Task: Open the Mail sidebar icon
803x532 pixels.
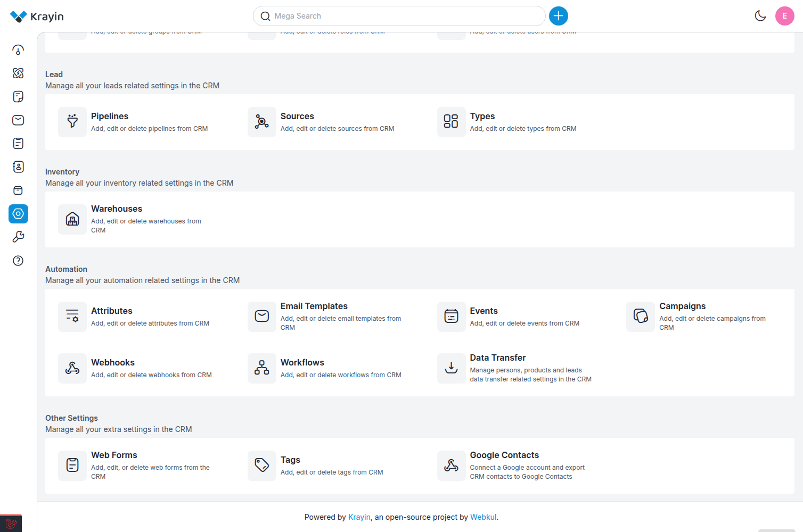Action: (x=18, y=120)
